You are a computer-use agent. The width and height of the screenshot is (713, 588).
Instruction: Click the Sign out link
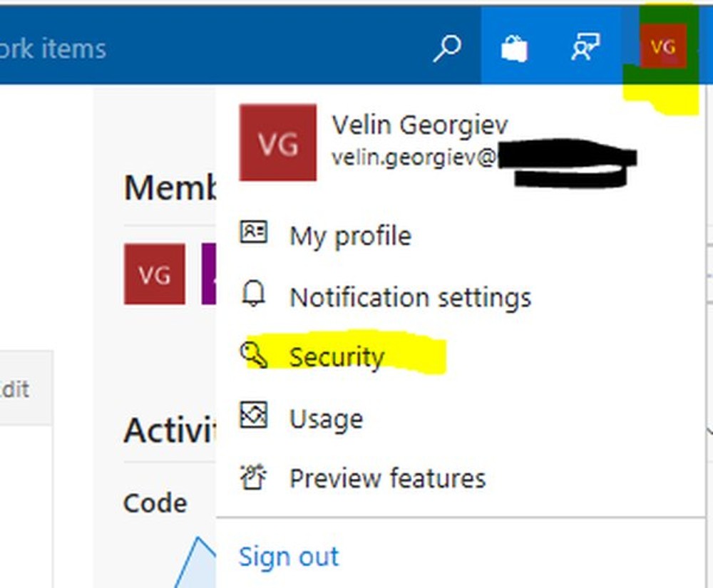pyautogui.click(x=288, y=556)
